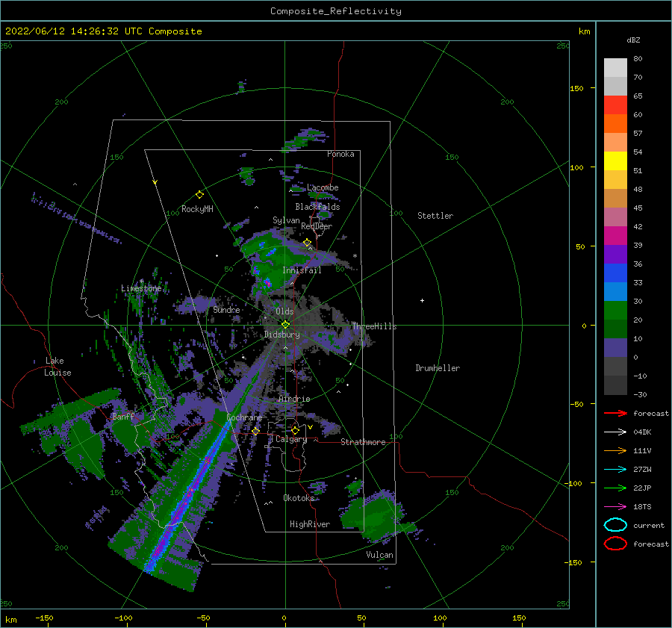Select the dark green 20 dBZ swatch

[x=615, y=329]
